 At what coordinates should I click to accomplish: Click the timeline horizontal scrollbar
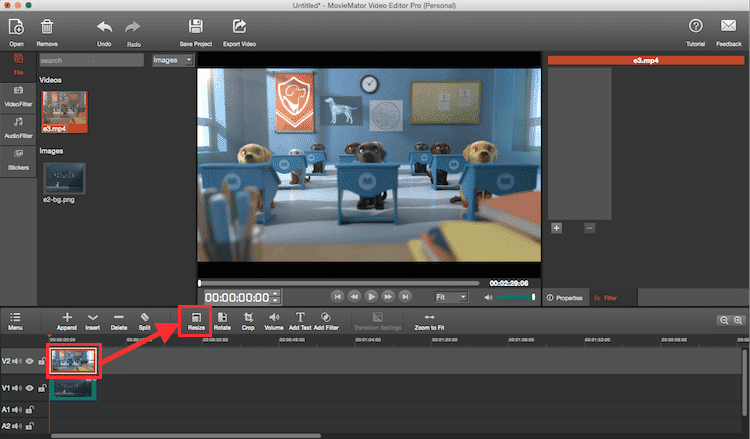[x=186, y=436]
